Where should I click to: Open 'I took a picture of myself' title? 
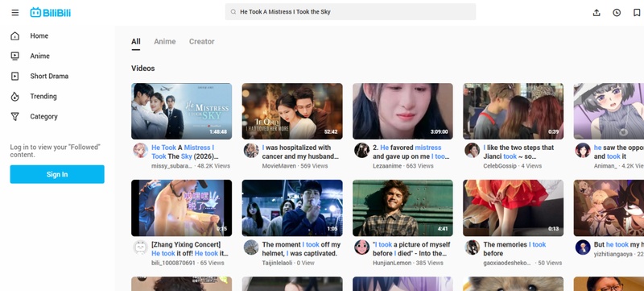411,248
